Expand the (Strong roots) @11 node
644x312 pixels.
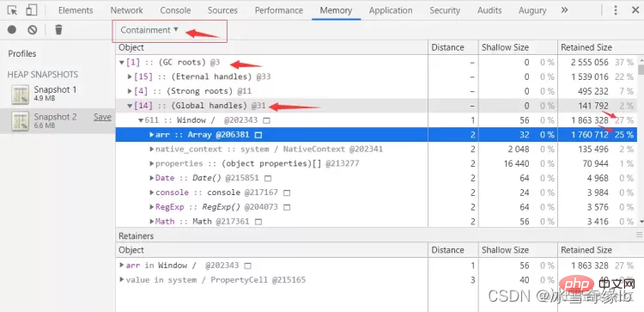pos(130,91)
